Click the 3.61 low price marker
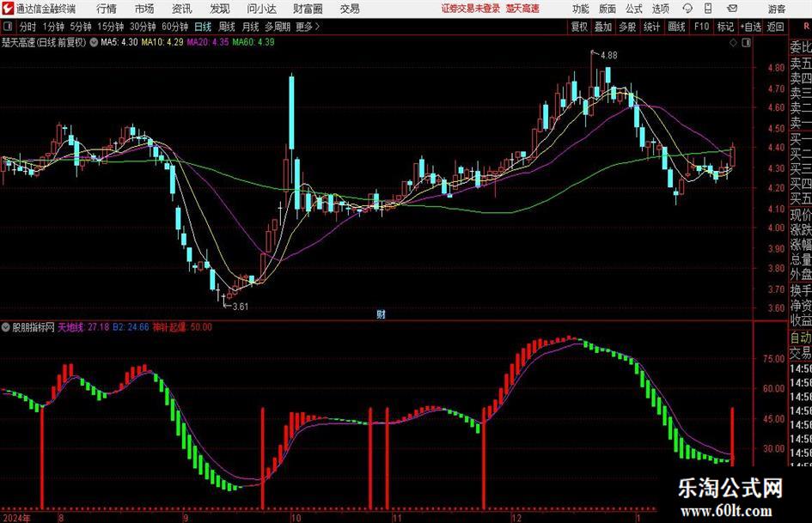The height and width of the screenshot is (523, 812). (240, 307)
